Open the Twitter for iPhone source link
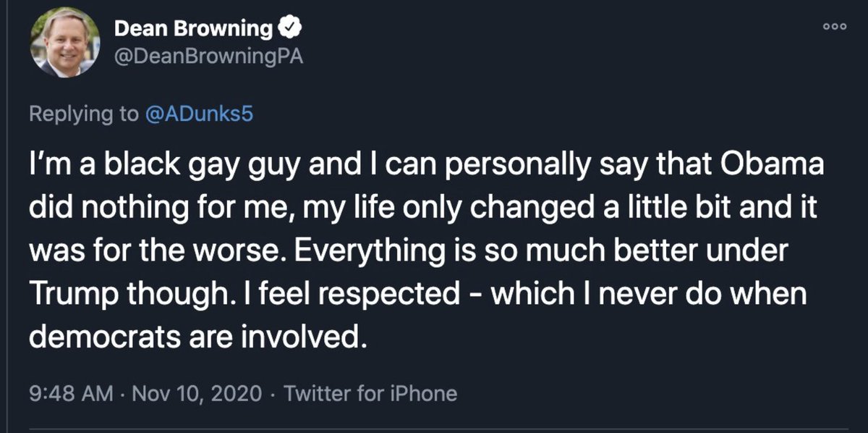Image resolution: width=868 pixels, height=433 pixels. point(370,394)
